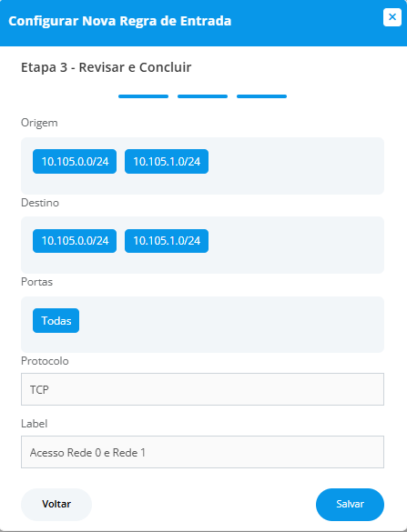Click the Configurar Nova Regra de Entrada title
The image size is (407, 532).
[x=120, y=21]
